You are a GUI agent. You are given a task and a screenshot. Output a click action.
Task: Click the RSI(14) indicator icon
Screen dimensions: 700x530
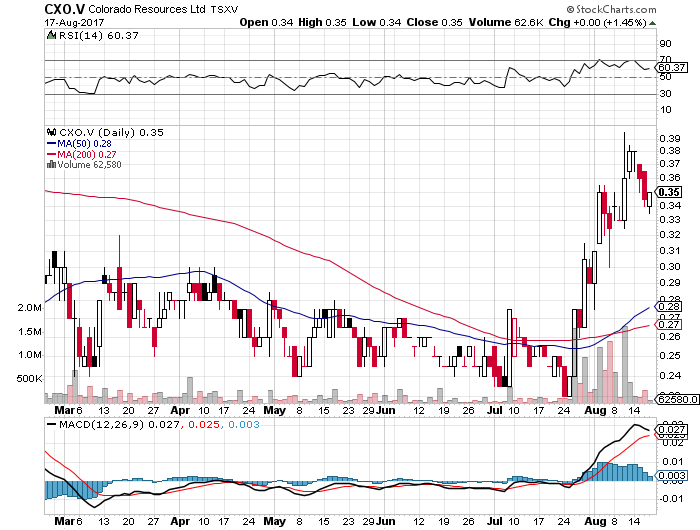[51, 35]
